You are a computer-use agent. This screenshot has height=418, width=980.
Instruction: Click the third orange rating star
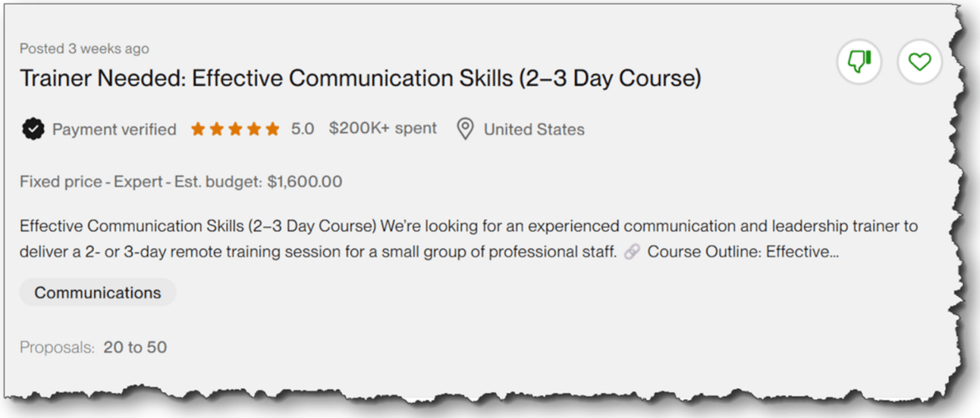(x=235, y=130)
